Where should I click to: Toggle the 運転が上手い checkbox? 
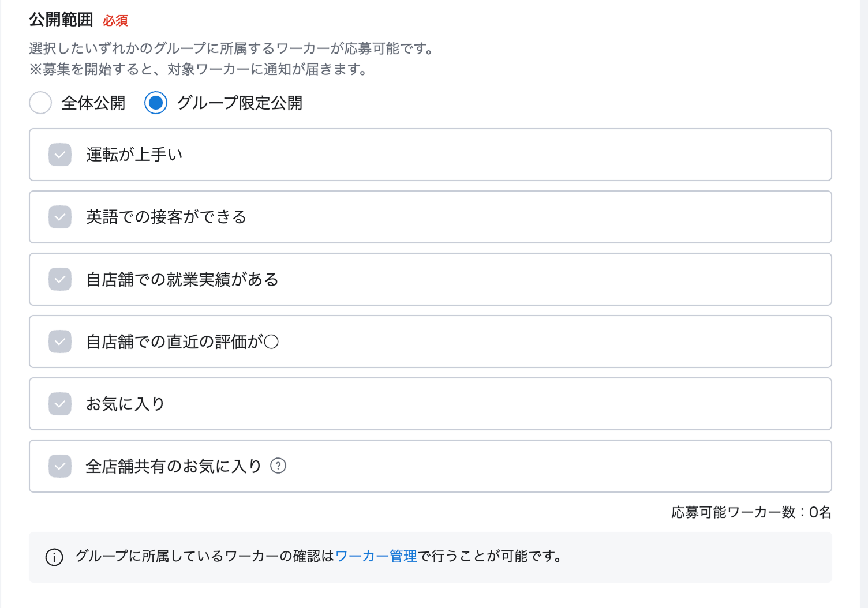pyautogui.click(x=60, y=155)
